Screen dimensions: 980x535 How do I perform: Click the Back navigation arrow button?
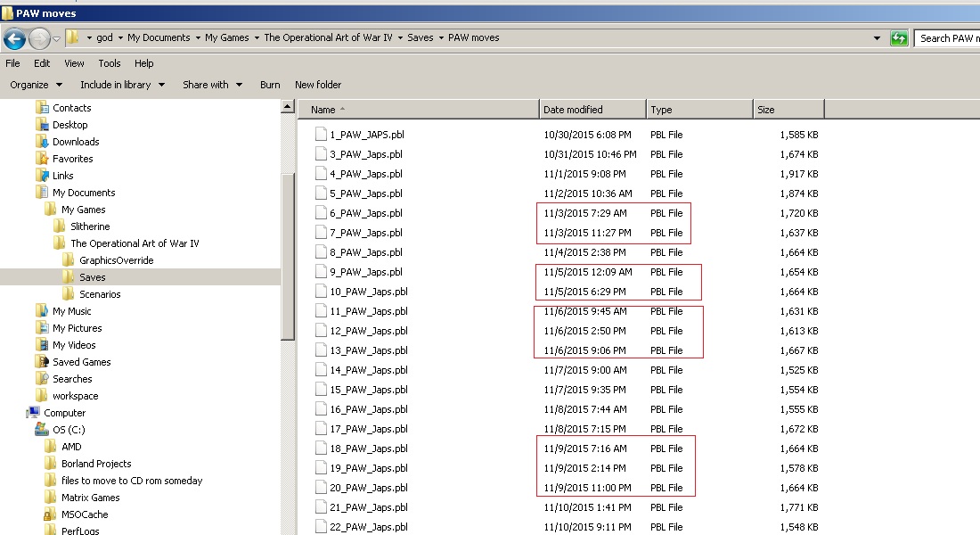click(x=14, y=39)
